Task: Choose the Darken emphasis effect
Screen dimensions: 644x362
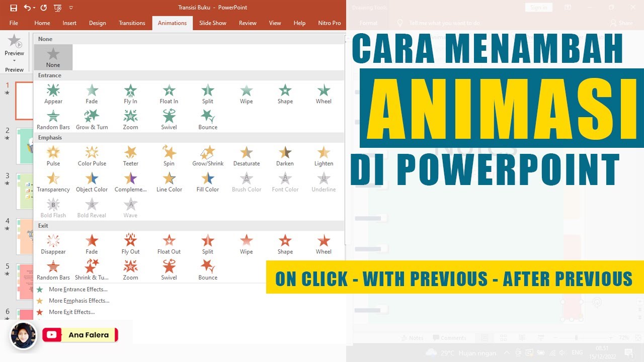Action: 285,156
